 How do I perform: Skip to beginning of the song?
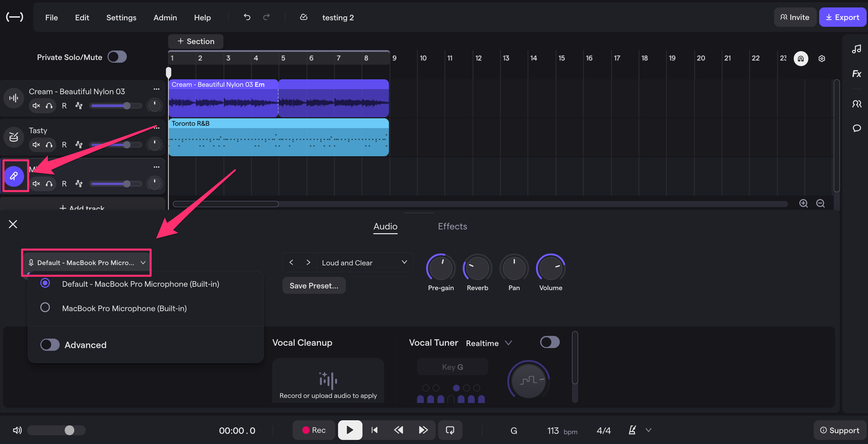tap(374, 430)
